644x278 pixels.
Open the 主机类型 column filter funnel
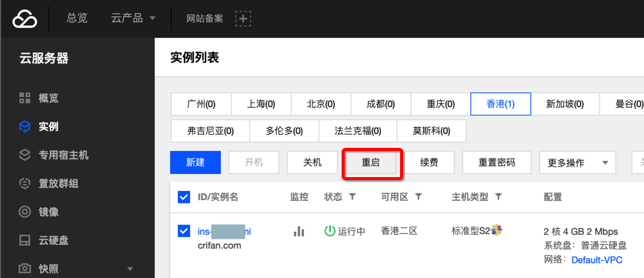[x=499, y=197]
